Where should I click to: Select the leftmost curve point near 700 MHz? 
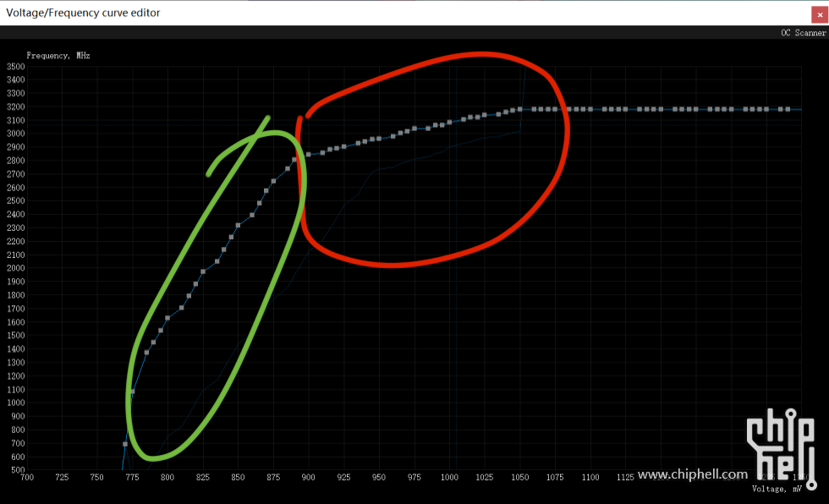[125, 444]
